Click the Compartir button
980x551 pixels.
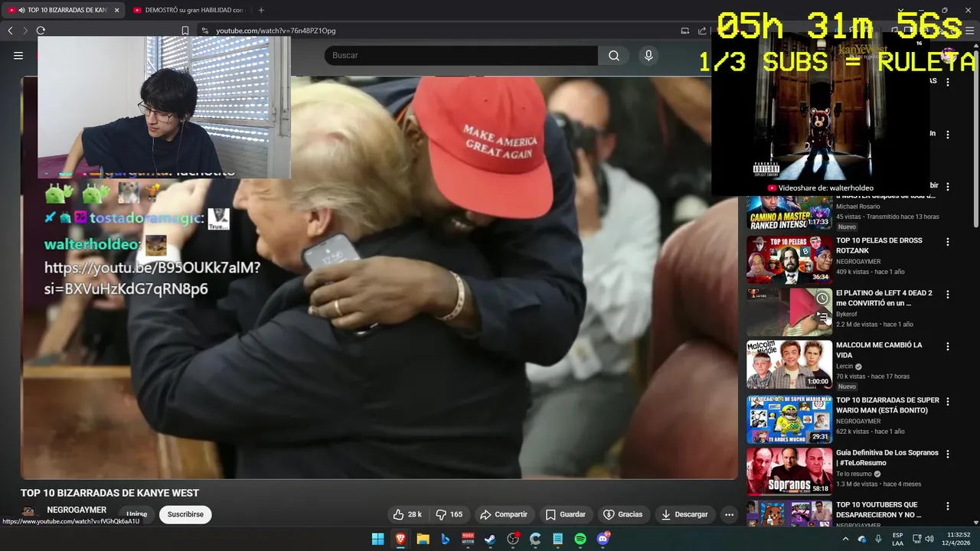pos(503,514)
